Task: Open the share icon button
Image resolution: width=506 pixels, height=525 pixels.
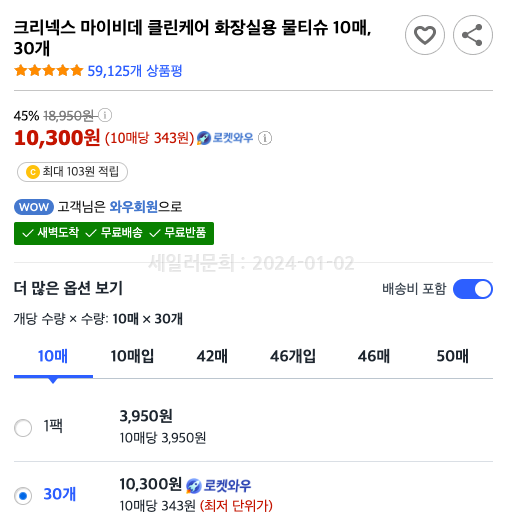Action: pos(473,35)
